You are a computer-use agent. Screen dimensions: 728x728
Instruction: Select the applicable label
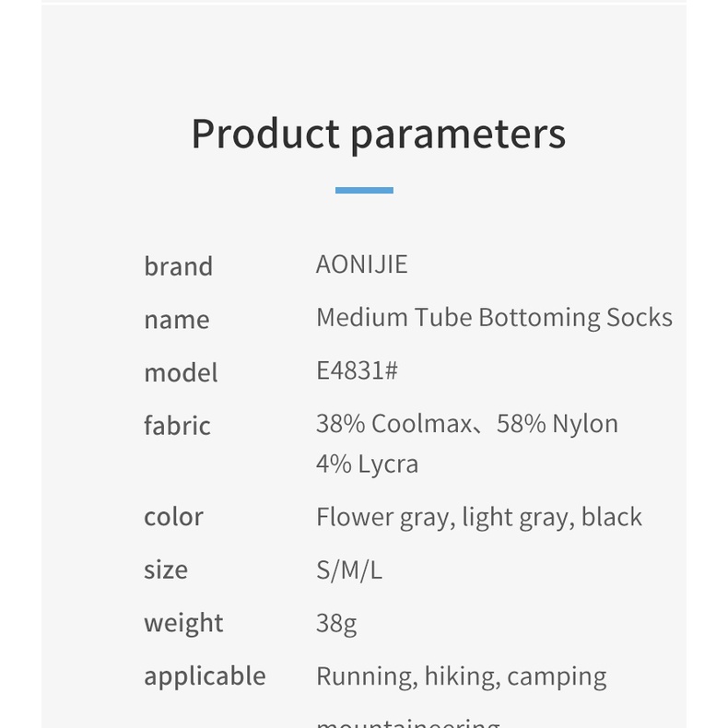[x=205, y=675]
